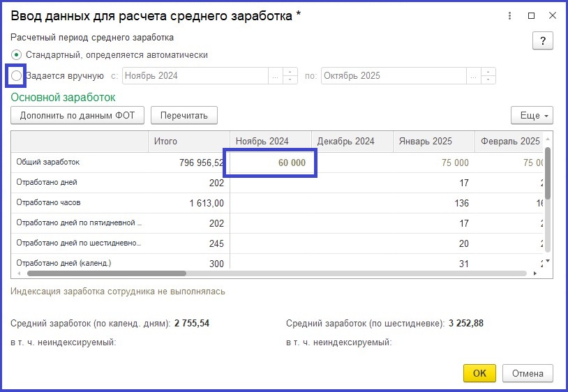The height and width of the screenshot is (392, 568).
Task: Select the 'Задается вручную' radio button
Action: pos(17,75)
